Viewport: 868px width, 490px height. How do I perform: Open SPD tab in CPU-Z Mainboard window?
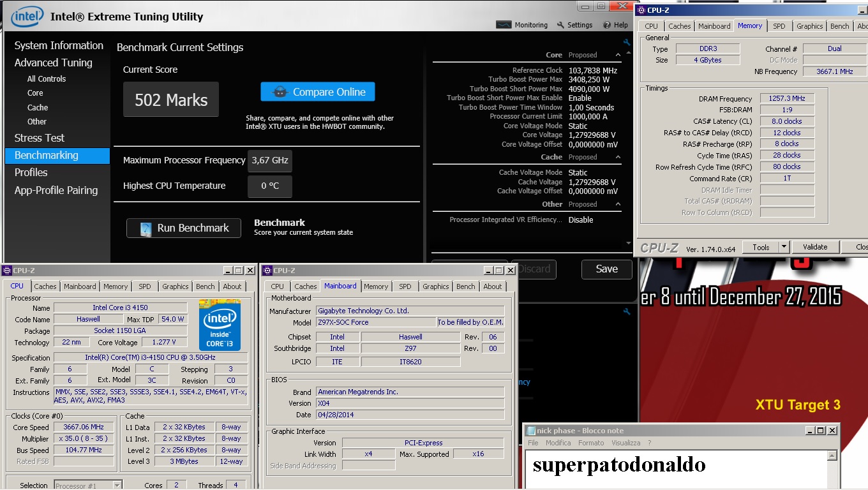pyautogui.click(x=405, y=286)
